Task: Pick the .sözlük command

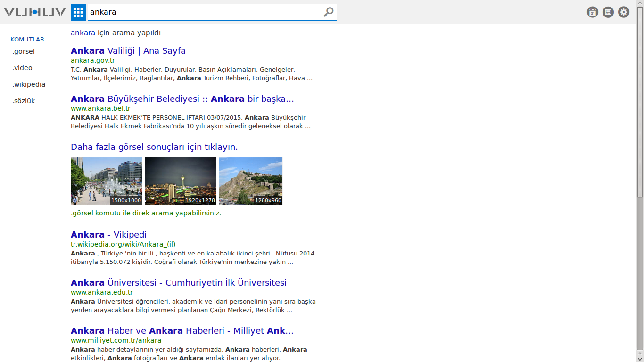Action: point(24,101)
